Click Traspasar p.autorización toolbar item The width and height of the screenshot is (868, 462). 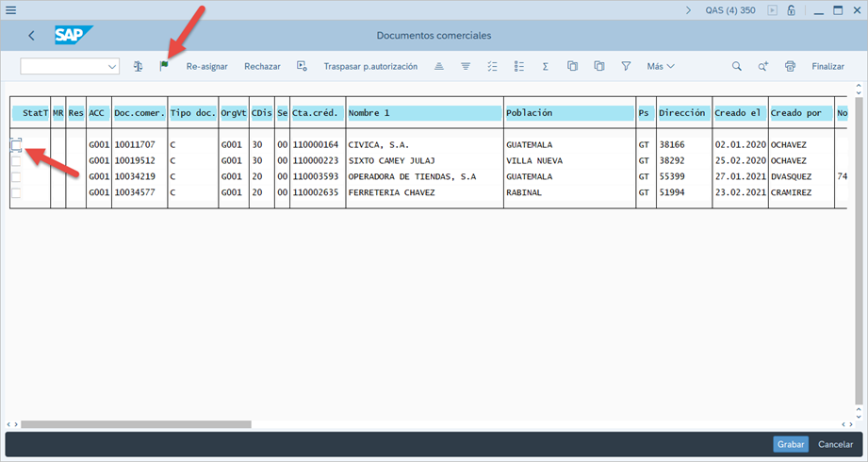click(x=370, y=67)
